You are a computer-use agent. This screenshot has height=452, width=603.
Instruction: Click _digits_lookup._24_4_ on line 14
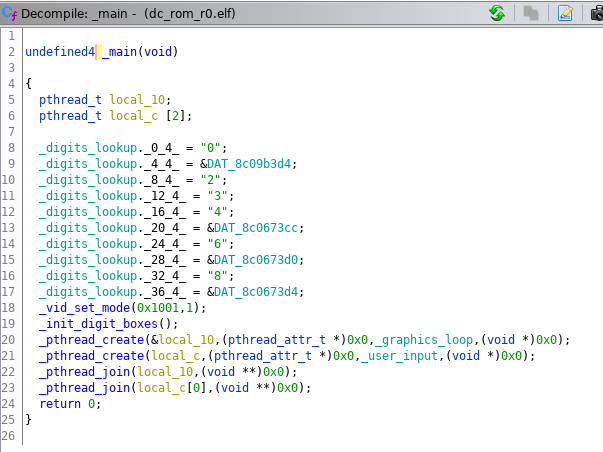click(x=112, y=244)
